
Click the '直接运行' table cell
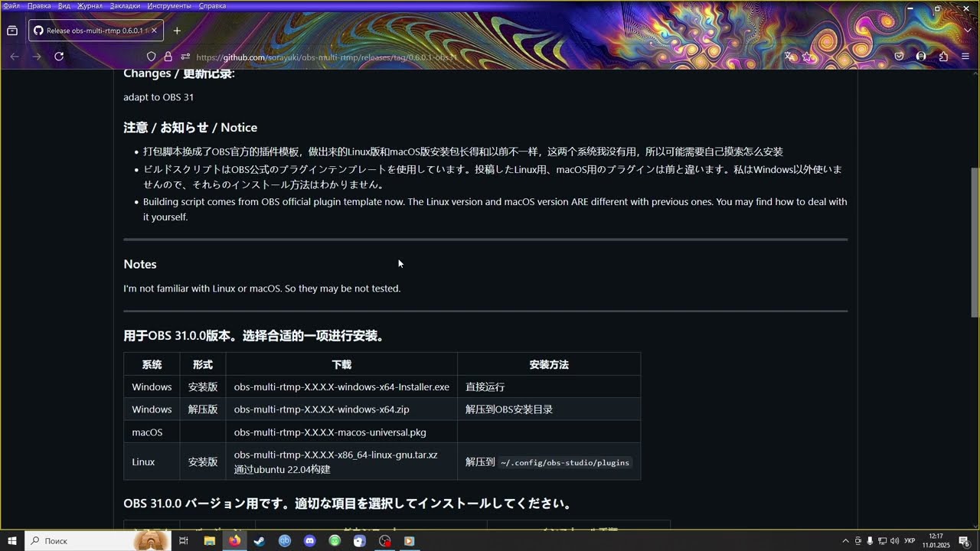[549, 387]
